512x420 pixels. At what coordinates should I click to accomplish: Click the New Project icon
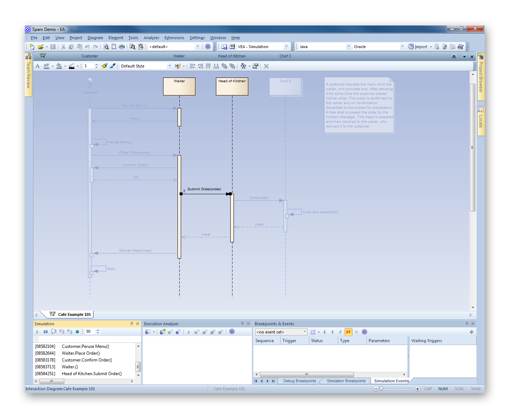point(32,47)
